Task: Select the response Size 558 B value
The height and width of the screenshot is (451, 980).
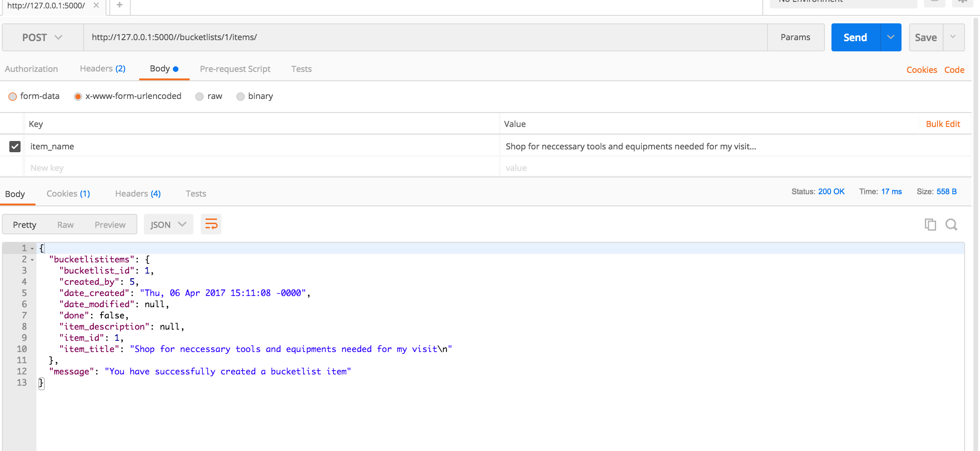Action: click(946, 191)
